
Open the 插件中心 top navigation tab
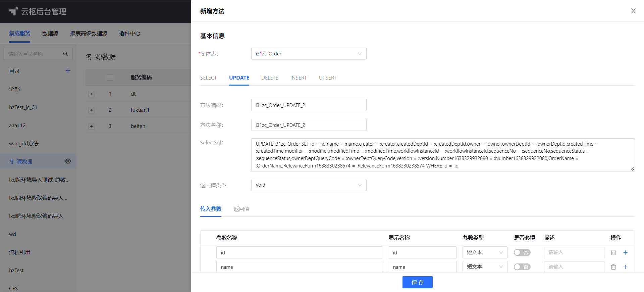[130, 33]
